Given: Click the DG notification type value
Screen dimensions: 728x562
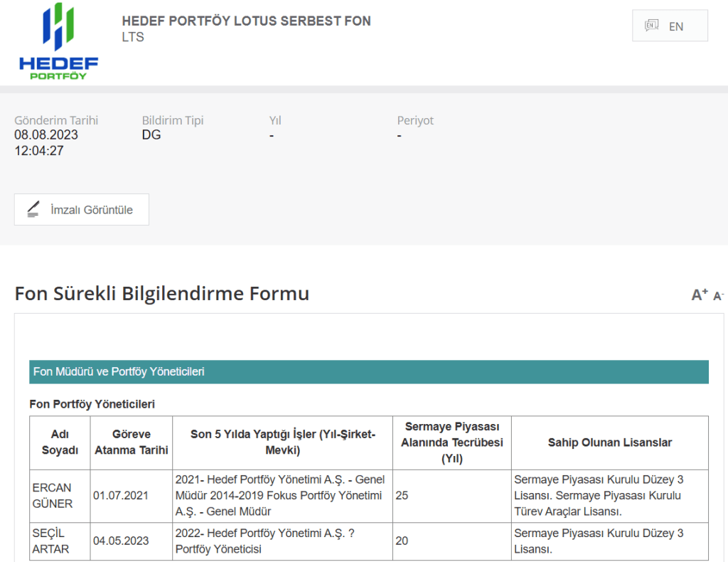Looking at the screenshot, I should [151, 135].
